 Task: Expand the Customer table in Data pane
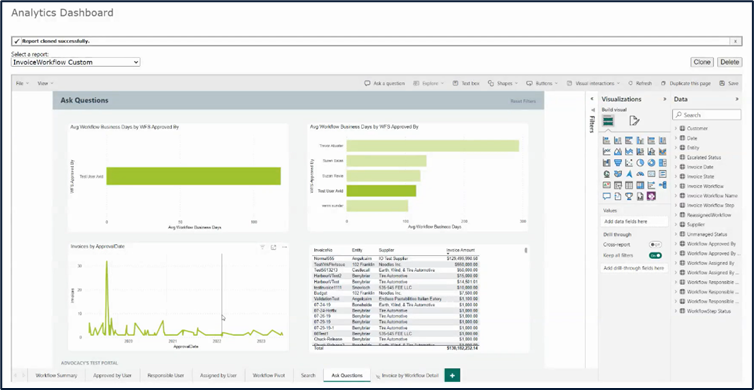(676, 128)
